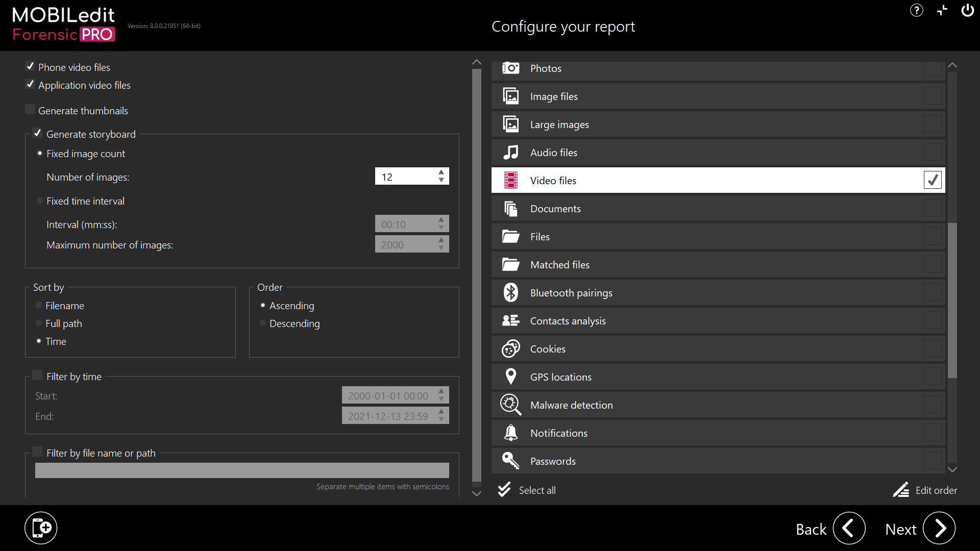
Task: Go to Next step
Action: tap(939, 529)
